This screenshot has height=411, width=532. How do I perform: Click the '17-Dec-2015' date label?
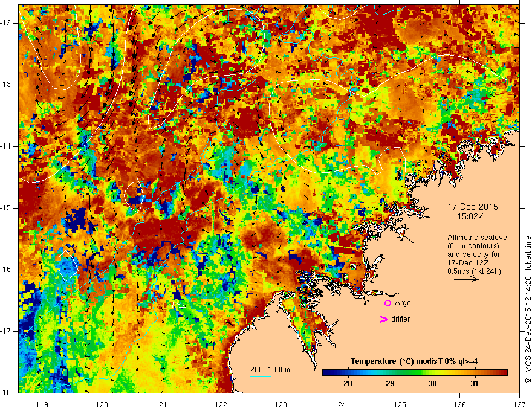[473, 207]
